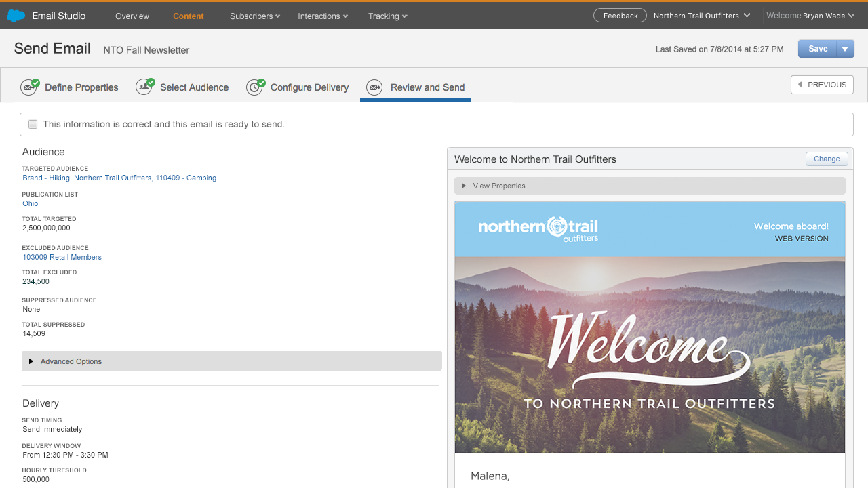The height and width of the screenshot is (488, 868).
Task: Click the total suppressed value 14,509
Action: coord(34,333)
